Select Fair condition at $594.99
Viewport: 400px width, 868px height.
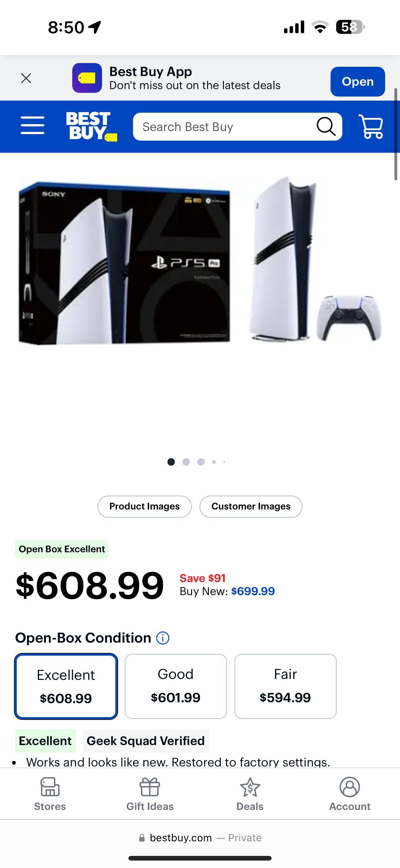(x=286, y=686)
